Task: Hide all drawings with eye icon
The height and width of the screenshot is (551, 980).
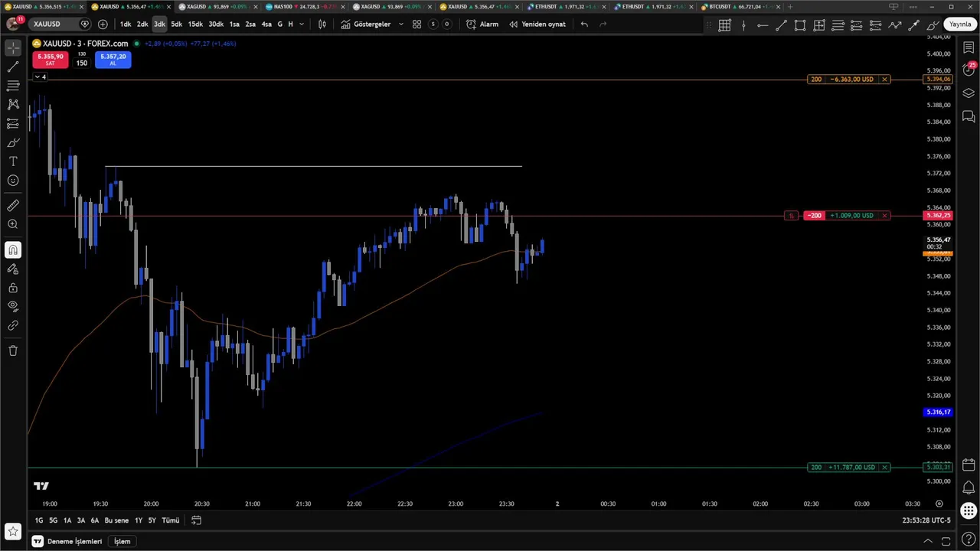Action: click(x=13, y=306)
